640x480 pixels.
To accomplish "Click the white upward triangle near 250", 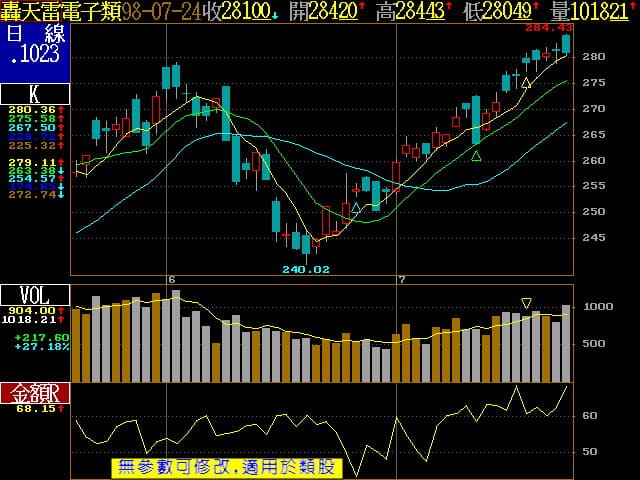I will click(x=355, y=208).
